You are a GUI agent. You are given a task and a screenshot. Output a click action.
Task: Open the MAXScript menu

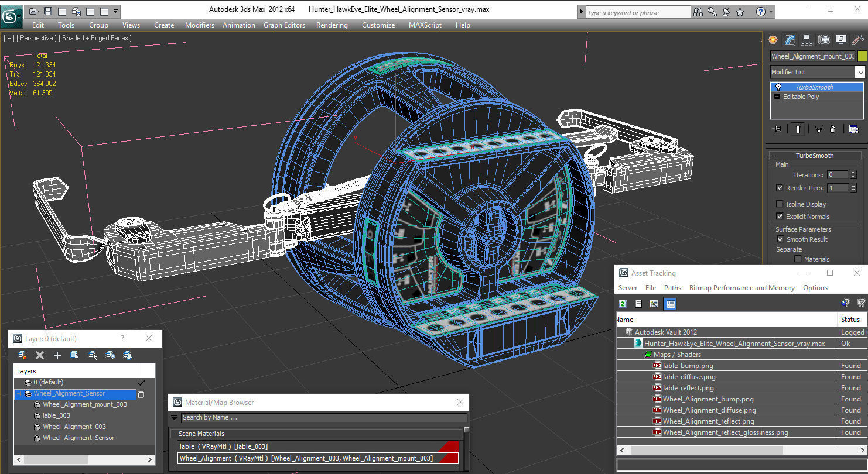(425, 25)
